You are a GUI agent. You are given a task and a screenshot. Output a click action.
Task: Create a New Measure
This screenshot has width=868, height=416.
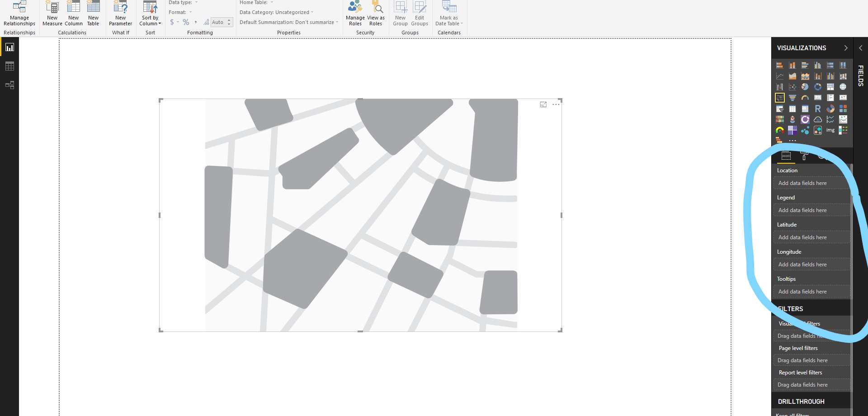pos(52,14)
